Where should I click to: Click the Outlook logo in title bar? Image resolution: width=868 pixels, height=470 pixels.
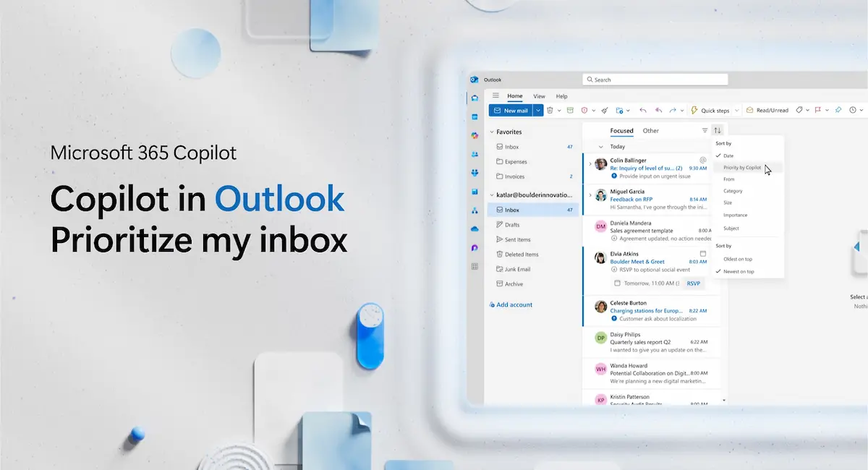[475, 80]
